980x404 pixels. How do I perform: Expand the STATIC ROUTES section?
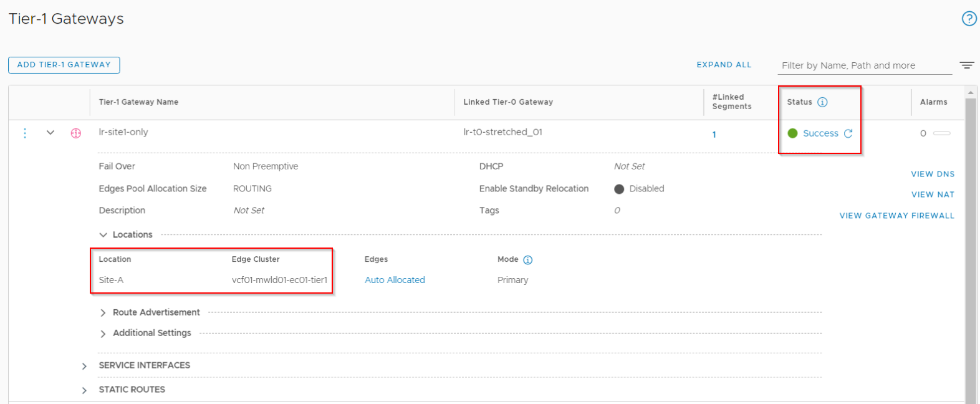point(84,390)
